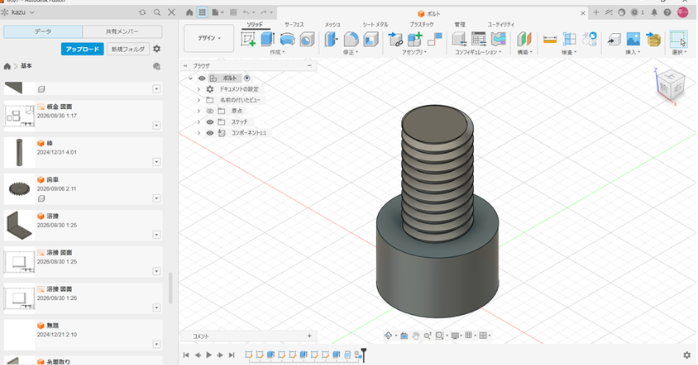
Task: Click the Save icon in the top toolbar
Action: 233,12
